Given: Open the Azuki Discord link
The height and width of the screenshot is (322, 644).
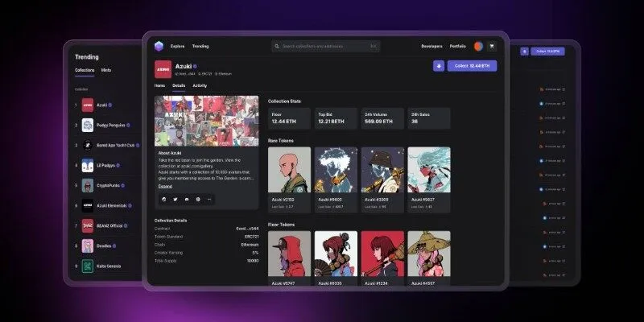Looking at the screenshot, I should (187, 199).
